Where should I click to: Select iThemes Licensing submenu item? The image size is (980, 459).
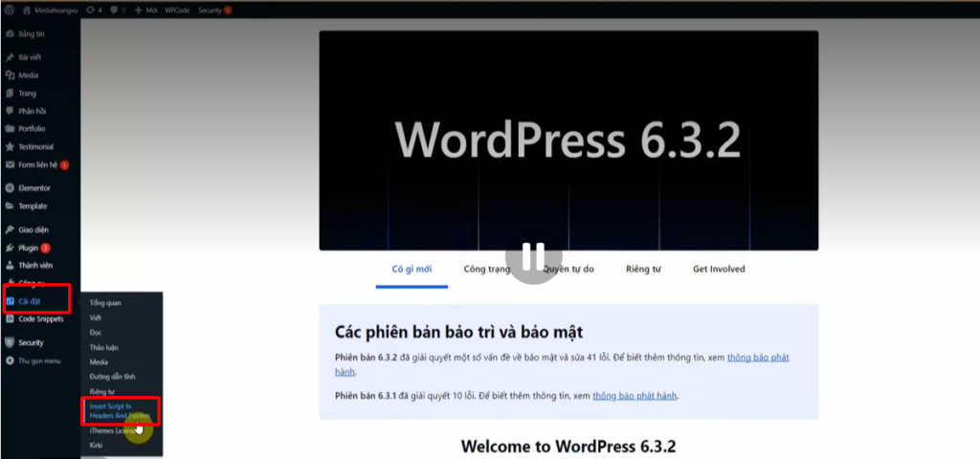[x=111, y=431]
